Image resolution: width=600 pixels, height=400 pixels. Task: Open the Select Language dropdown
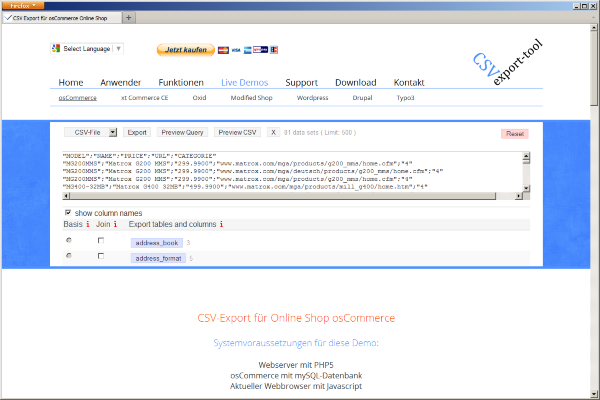click(x=87, y=49)
